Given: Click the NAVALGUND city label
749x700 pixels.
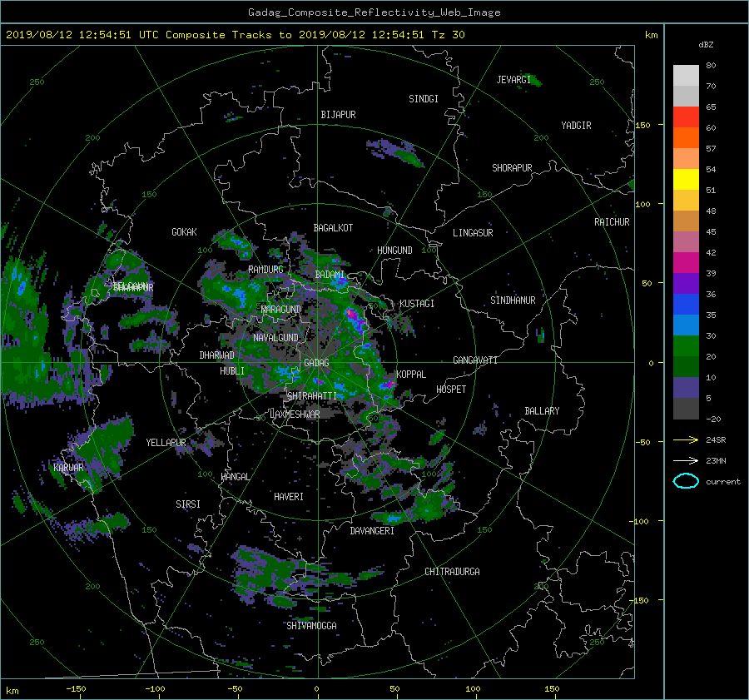Looking at the screenshot, I should tap(275, 338).
